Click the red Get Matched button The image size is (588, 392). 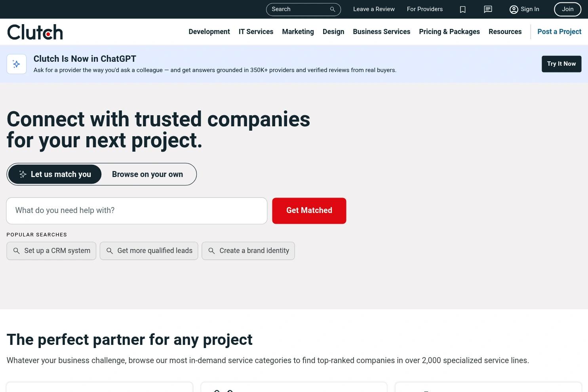(309, 211)
